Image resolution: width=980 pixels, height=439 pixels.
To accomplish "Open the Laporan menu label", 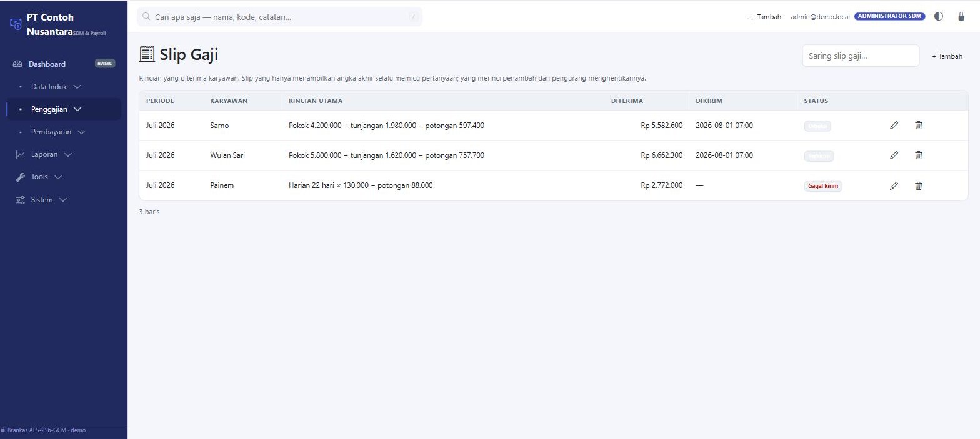I will [44, 154].
